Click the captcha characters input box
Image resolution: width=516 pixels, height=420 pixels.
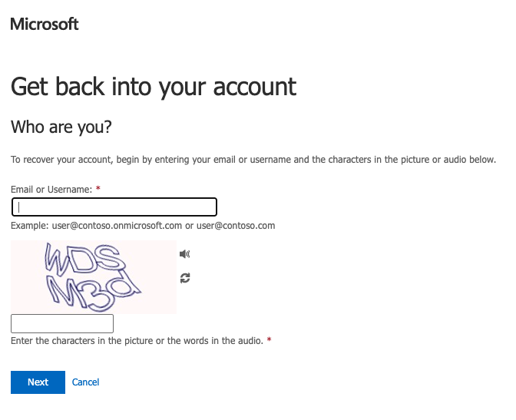[62, 323]
